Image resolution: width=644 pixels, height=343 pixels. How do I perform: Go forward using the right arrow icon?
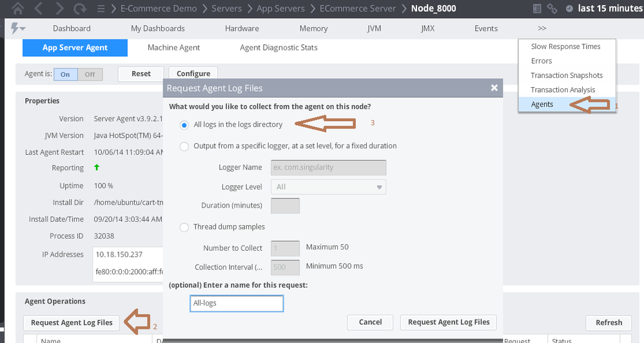coord(59,9)
